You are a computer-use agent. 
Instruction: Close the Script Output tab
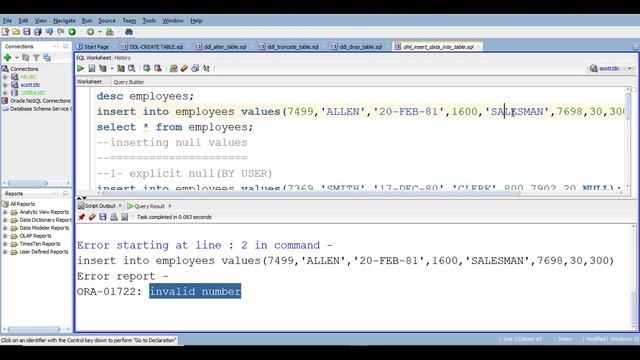(x=120, y=206)
